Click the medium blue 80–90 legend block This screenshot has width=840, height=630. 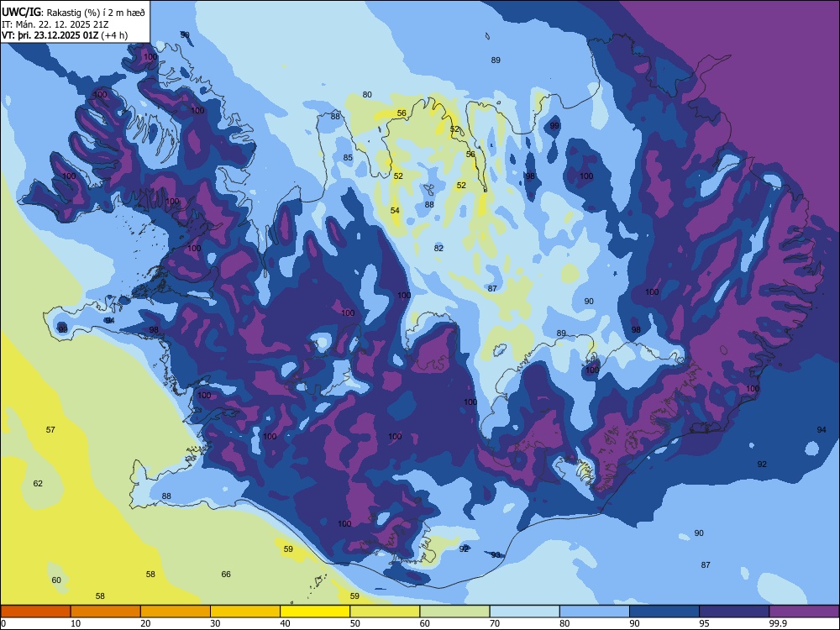(x=595, y=612)
